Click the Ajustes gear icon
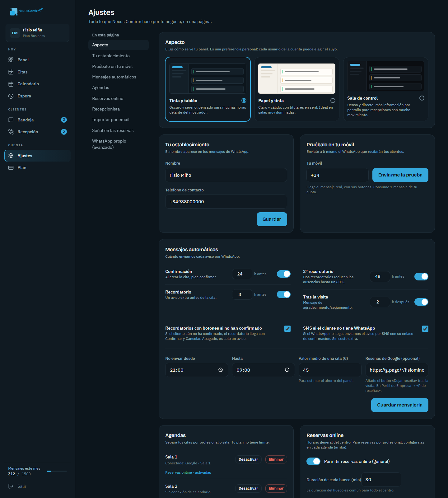The width and height of the screenshot is (448, 498). click(x=11, y=156)
